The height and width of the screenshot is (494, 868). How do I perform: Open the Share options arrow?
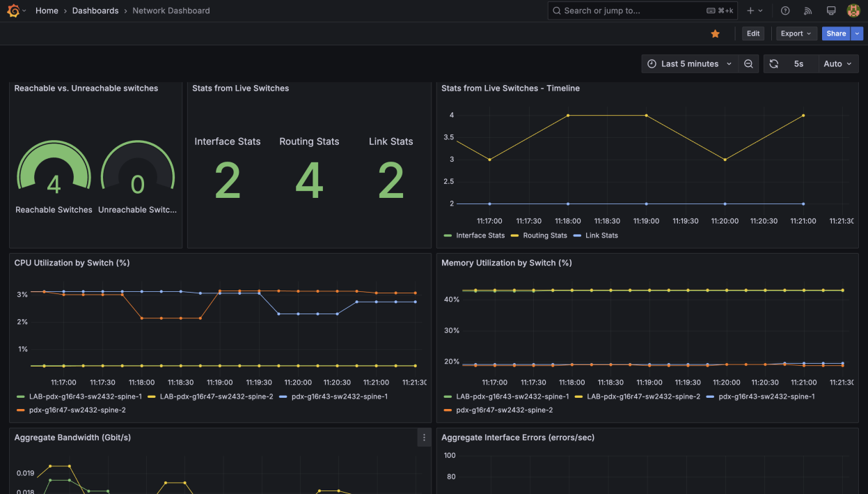tap(858, 33)
